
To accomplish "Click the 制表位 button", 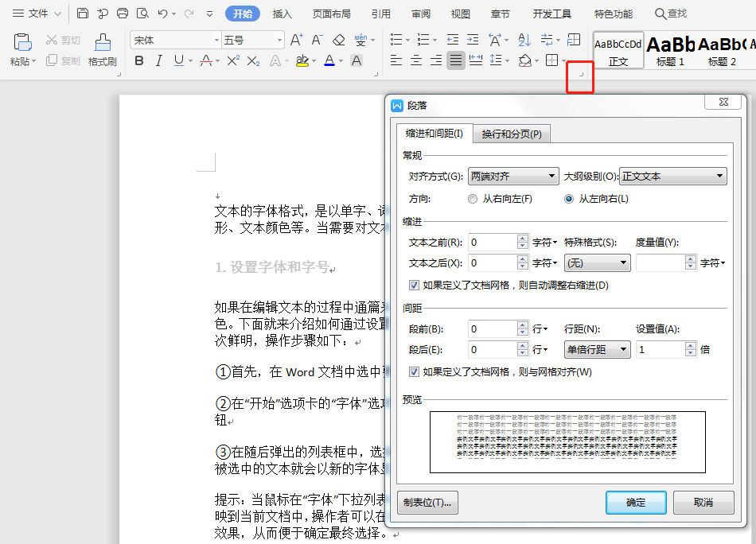I will (427, 503).
